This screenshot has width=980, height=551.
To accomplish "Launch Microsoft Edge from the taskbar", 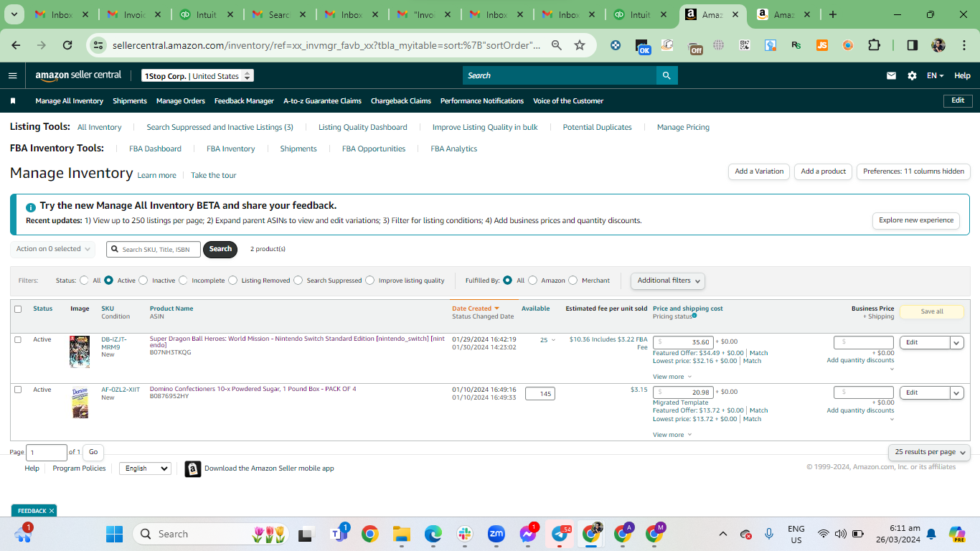I will pyautogui.click(x=433, y=534).
